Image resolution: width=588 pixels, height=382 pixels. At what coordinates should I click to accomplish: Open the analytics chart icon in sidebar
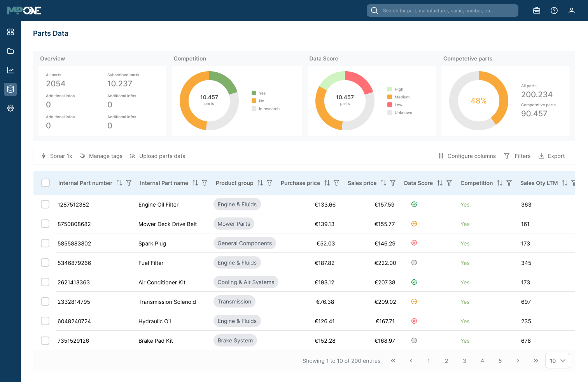pos(10,70)
